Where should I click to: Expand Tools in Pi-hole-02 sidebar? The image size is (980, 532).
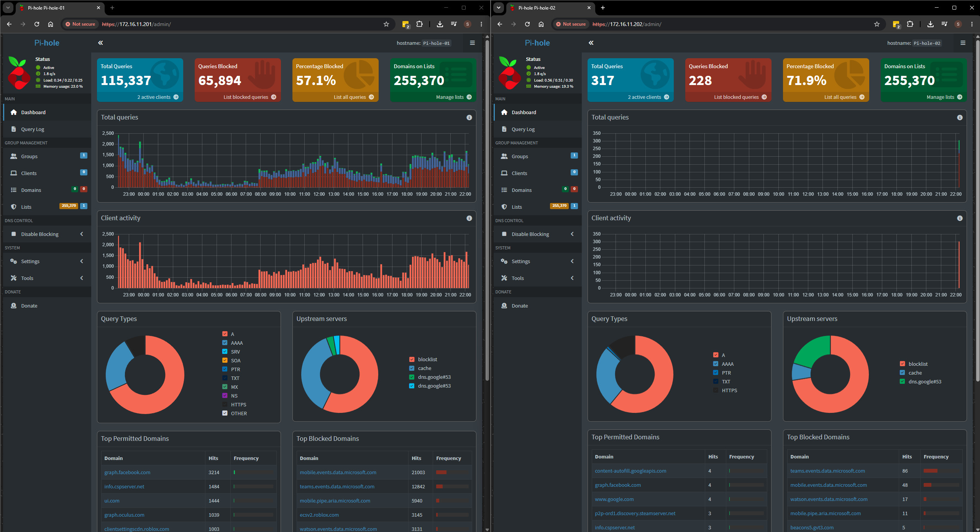pyautogui.click(x=538, y=278)
